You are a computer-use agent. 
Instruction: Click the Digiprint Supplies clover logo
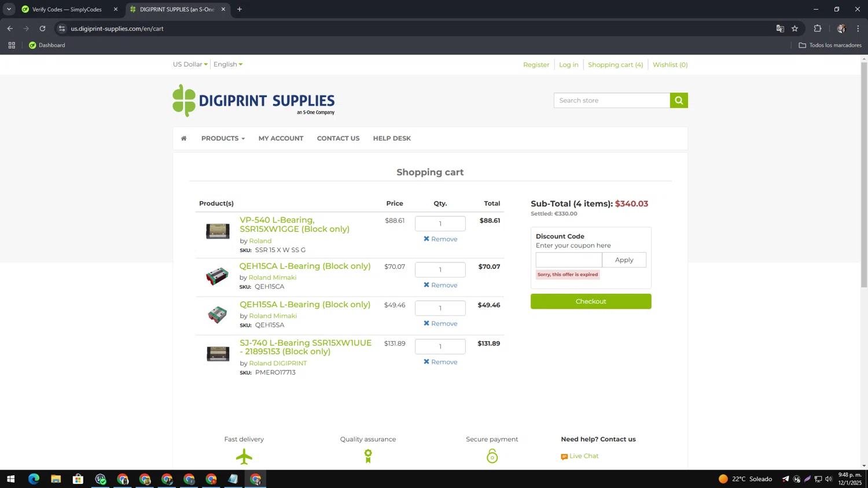tap(253, 101)
